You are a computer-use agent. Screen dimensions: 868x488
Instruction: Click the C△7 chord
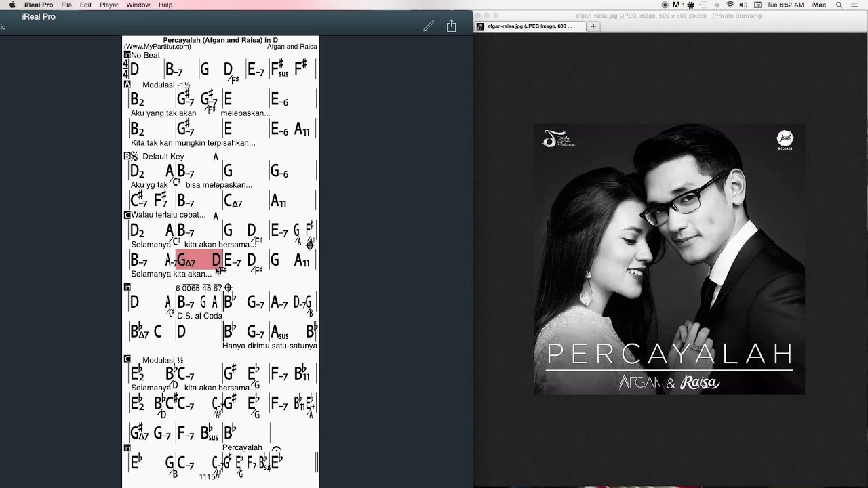click(x=233, y=201)
